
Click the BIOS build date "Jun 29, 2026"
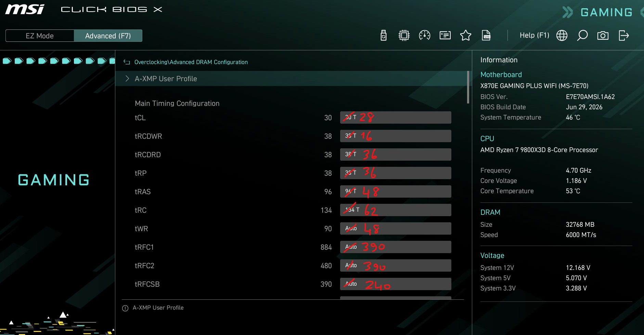point(584,107)
